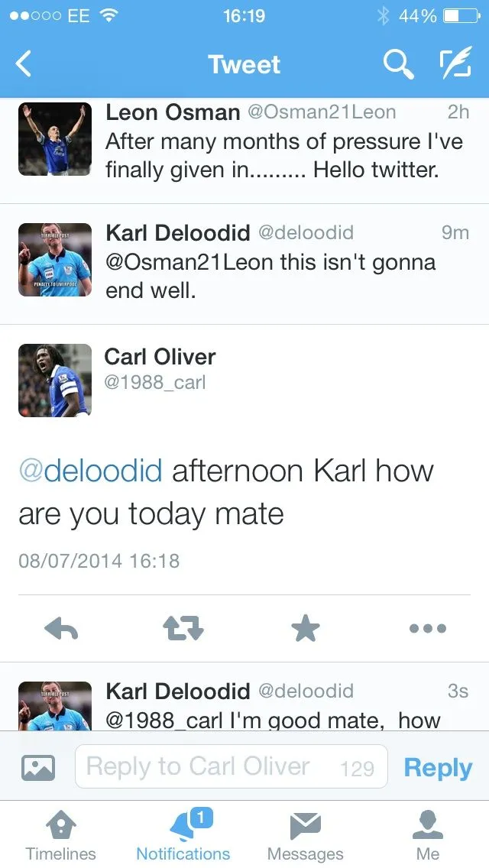Viewport: 489px width, 868px height.
Task: Open search with magnifier icon
Action: pyautogui.click(x=397, y=65)
